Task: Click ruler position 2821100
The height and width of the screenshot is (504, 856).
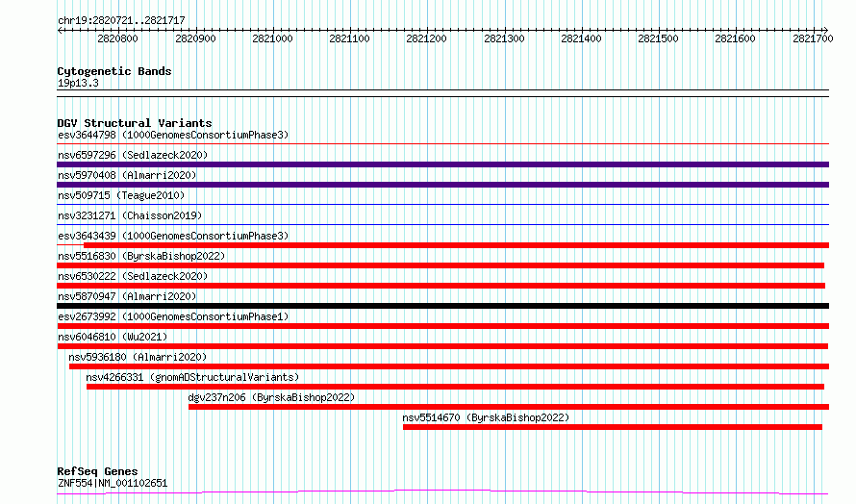Action: click(349, 38)
